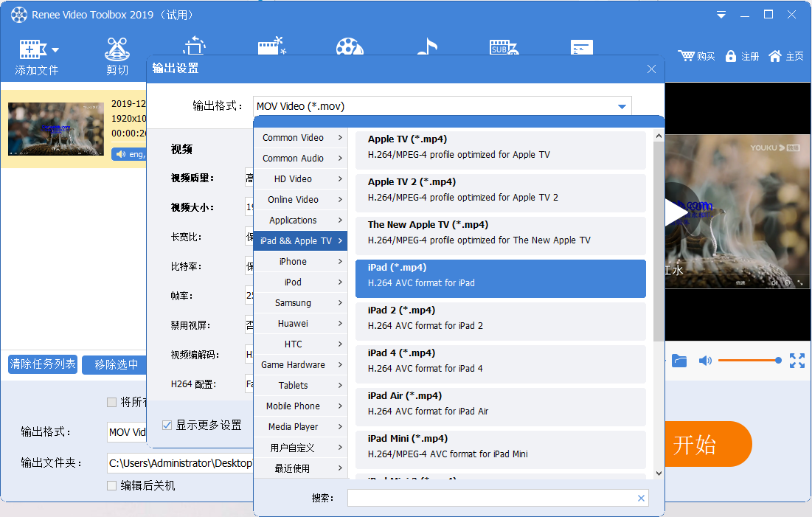The width and height of the screenshot is (812, 517).
Task: Toggle the 显示更多设置 checkbox
Action: (x=167, y=426)
